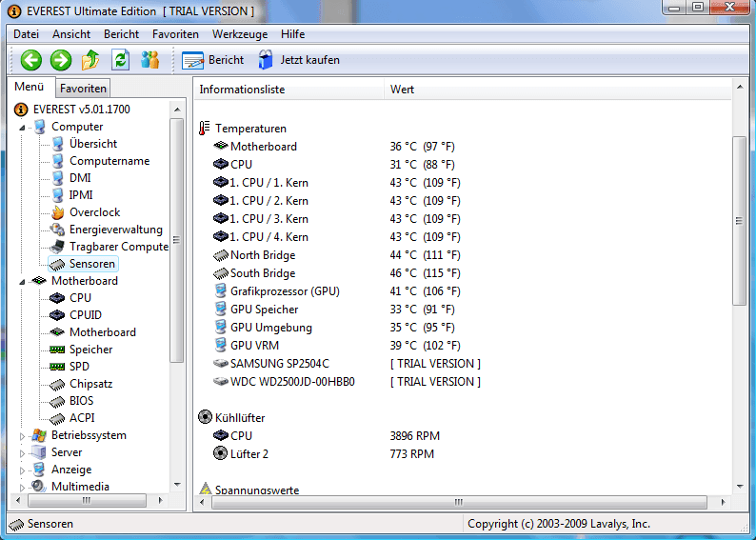Click the Betriebssystem Windows flag icon
This screenshot has height=540, width=756.
click(39, 435)
